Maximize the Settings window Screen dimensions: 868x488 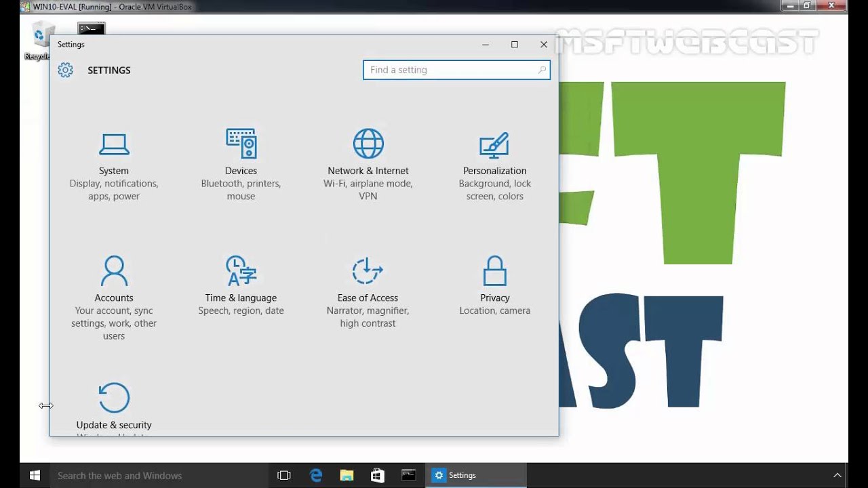pos(515,45)
